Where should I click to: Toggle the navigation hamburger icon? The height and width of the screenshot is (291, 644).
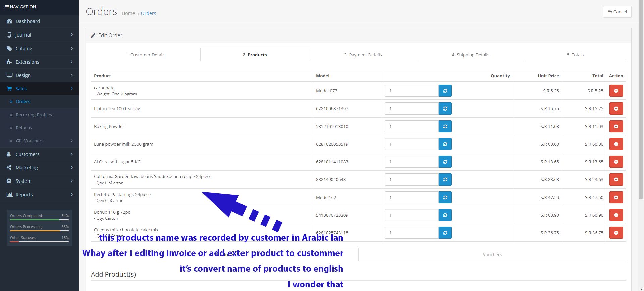(7, 7)
